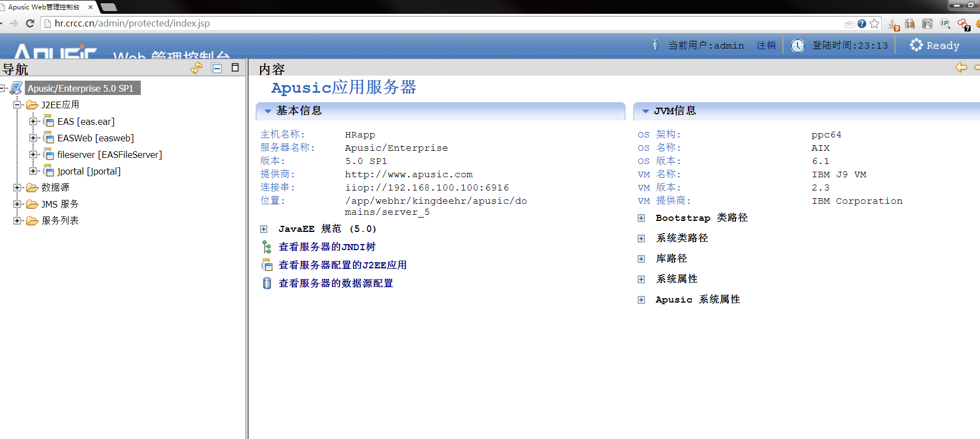This screenshot has width=980, height=439.
Task: Expand the EASWeb [easweb] tree node
Action: [x=33, y=138]
